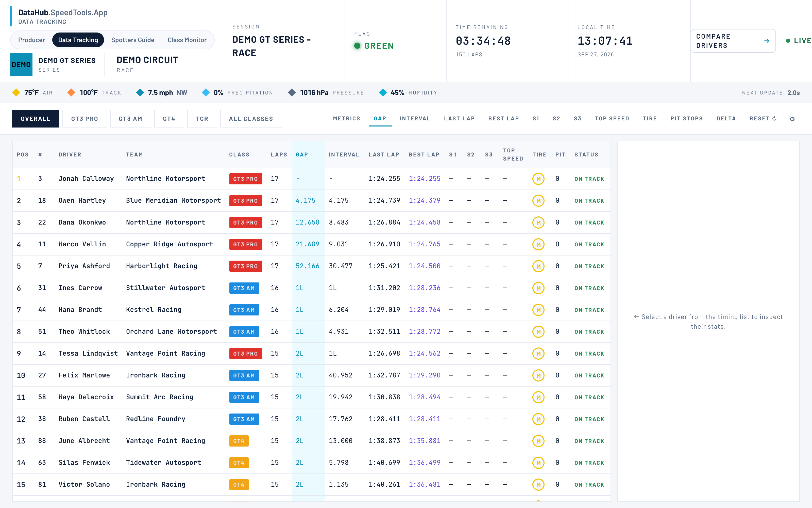Click the medium tire icon for Tessa Lindqvist

[538, 354]
